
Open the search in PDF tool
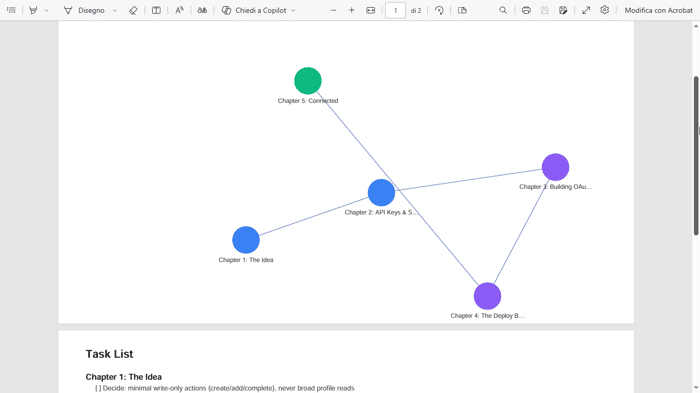tap(503, 10)
